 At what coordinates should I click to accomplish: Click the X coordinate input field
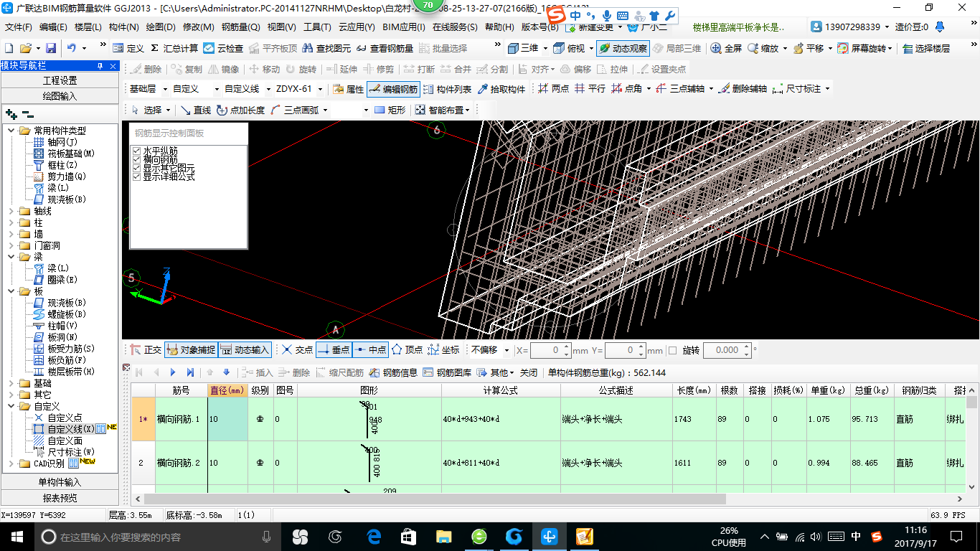point(550,350)
